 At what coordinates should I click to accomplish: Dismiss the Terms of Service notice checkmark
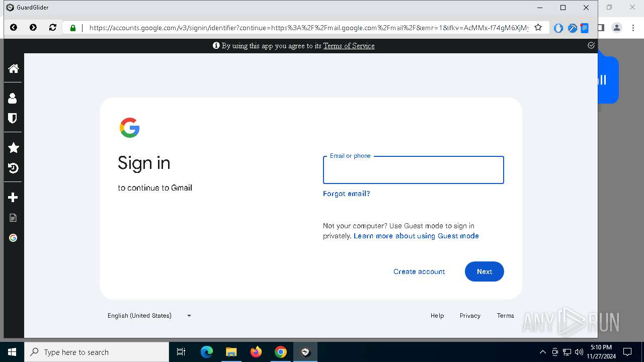click(x=591, y=45)
